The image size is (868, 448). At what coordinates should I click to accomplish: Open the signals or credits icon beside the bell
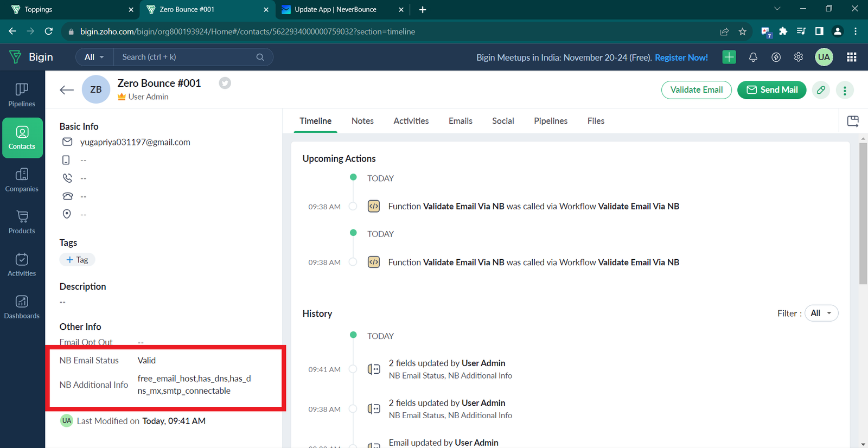[x=776, y=57]
